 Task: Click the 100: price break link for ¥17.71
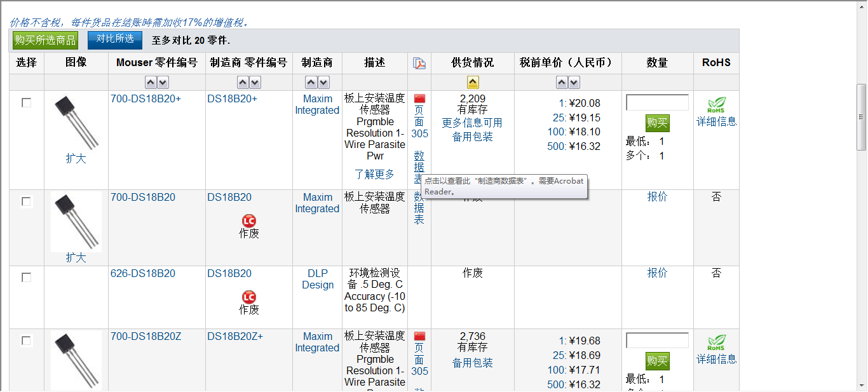point(557,370)
